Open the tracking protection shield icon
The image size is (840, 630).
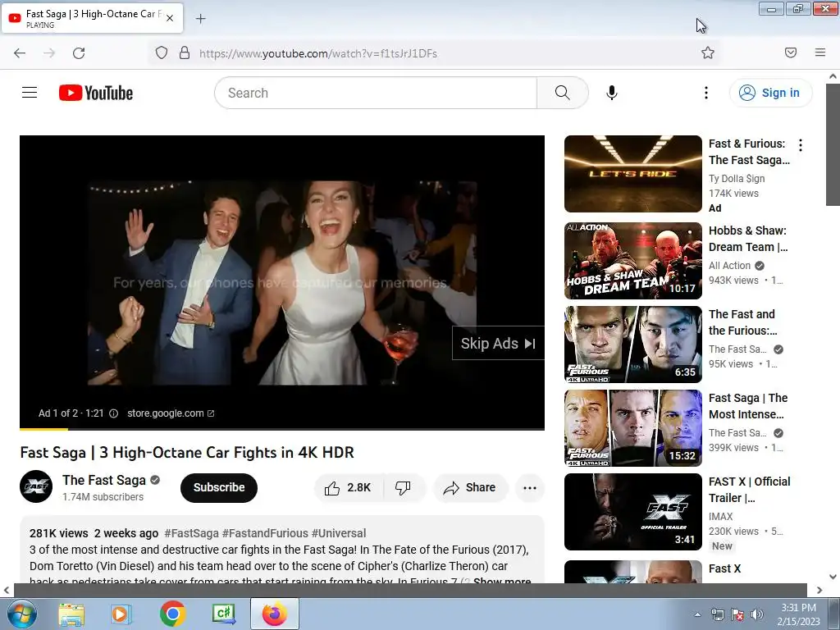click(162, 53)
